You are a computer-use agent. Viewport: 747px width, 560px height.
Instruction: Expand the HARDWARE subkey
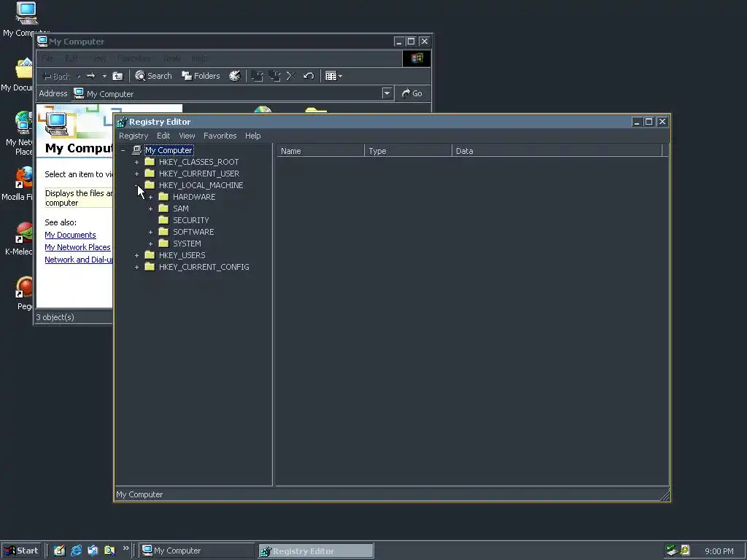click(150, 197)
